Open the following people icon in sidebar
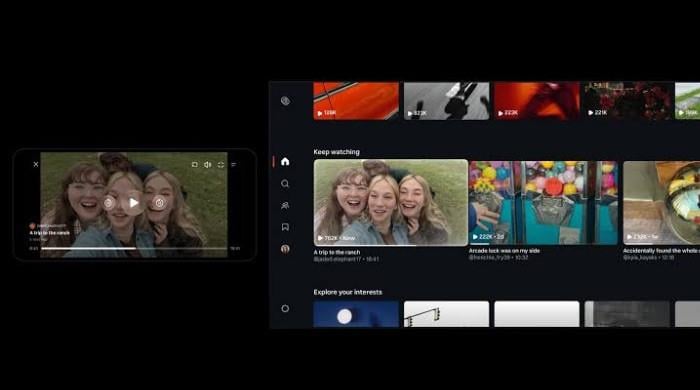The image size is (700, 390). (285, 205)
